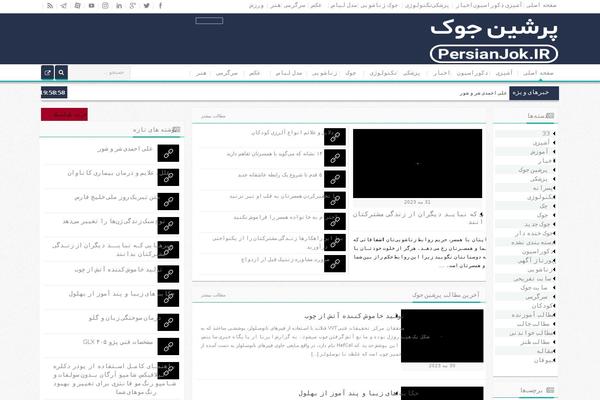The width and height of the screenshot is (600, 400).
Task: Click link icon beside 'علی احمدی شر و شور' in sidebar
Action: (168, 153)
